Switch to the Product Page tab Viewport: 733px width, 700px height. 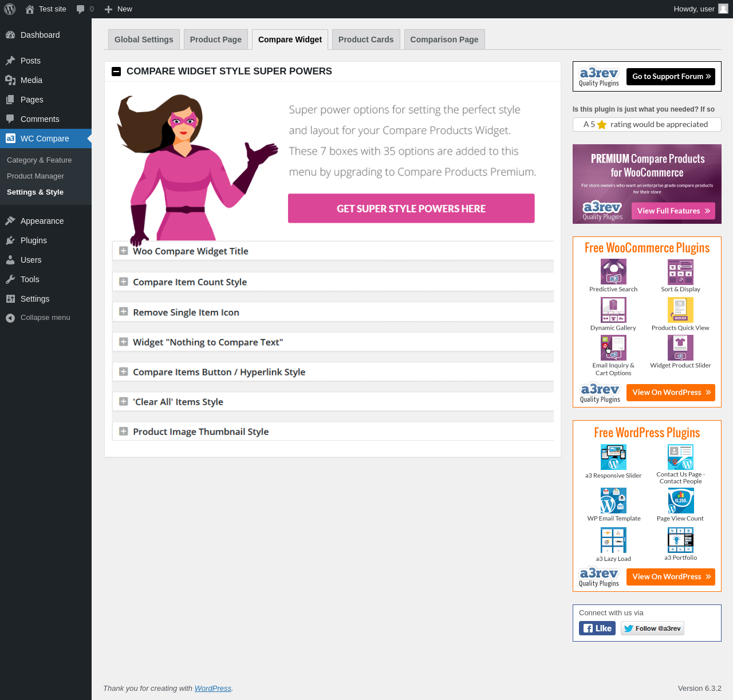(216, 39)
